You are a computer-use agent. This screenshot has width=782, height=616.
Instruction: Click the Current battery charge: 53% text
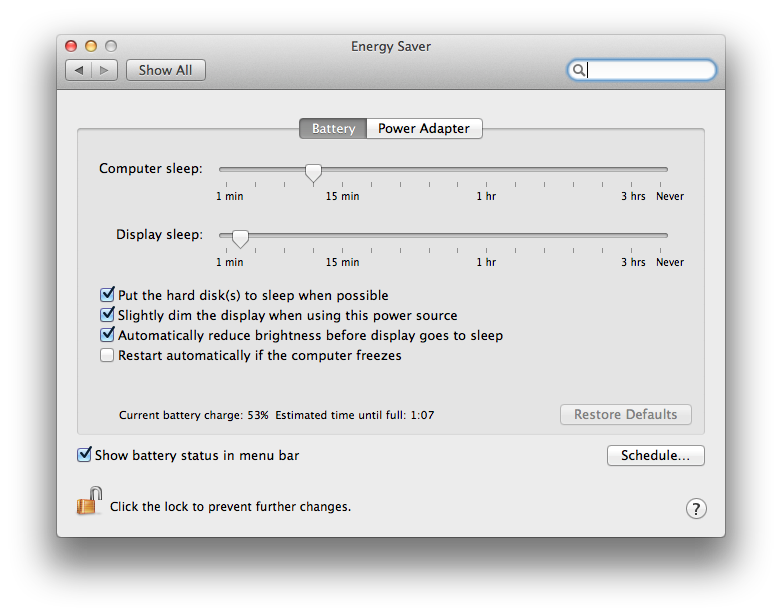pyautogui.click(x=194, y=415)
